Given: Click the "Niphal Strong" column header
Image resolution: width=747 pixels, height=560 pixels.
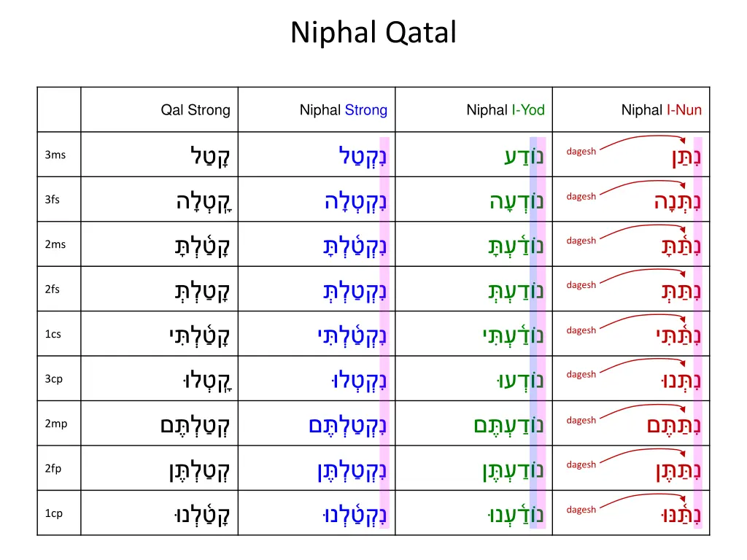Looking at the screenshot, I should [344, 110].
